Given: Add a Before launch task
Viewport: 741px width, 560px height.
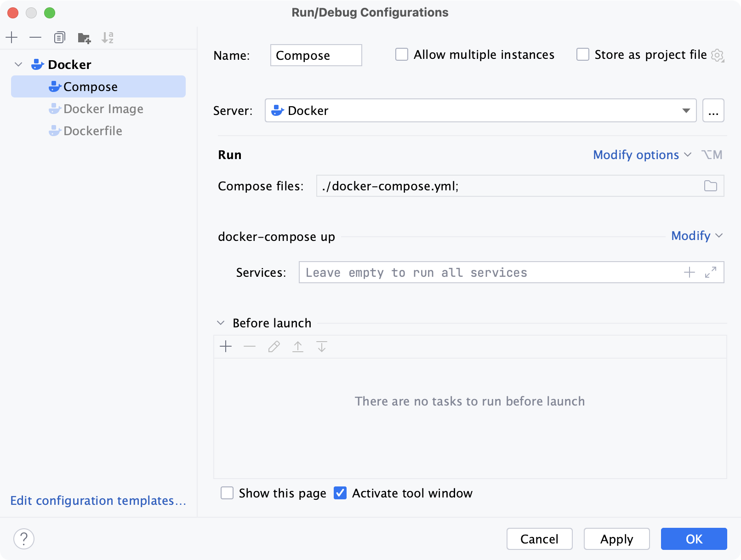Looking at the screenshot, I should [x=226, y=347].
